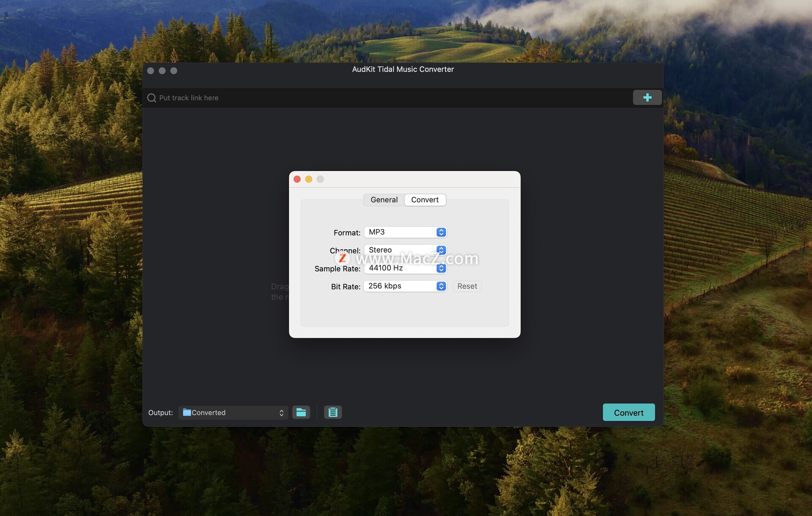Screen dimensions: 812x516
Task: Open the output folder icon
Action: click(301, 412)
